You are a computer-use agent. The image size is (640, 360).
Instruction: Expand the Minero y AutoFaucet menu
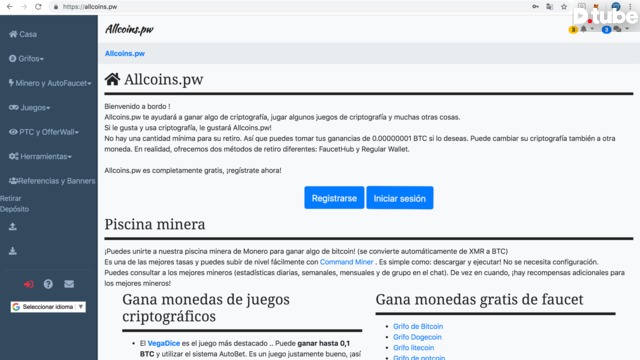click(x=50, y=83)
